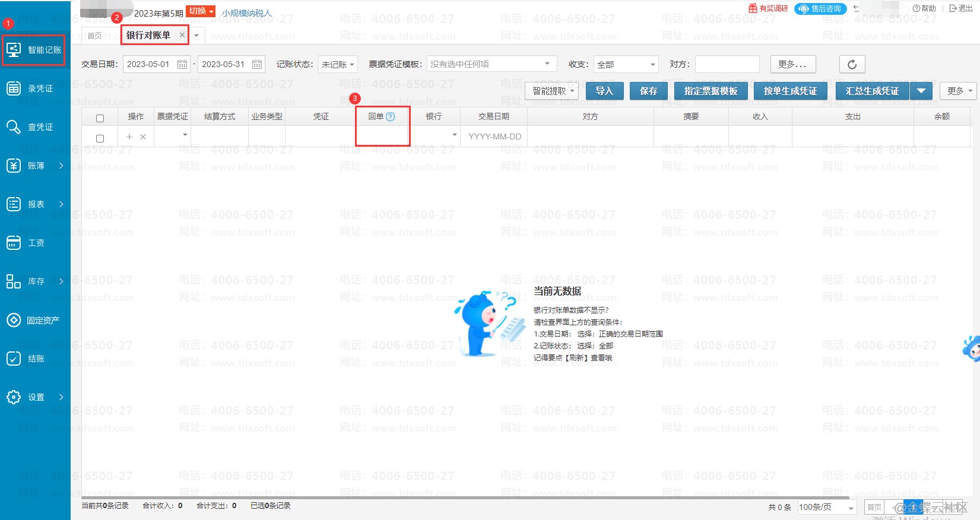The image size is (980, 520).
Task: Click the 对方 input field
Action: coord(727,64)
